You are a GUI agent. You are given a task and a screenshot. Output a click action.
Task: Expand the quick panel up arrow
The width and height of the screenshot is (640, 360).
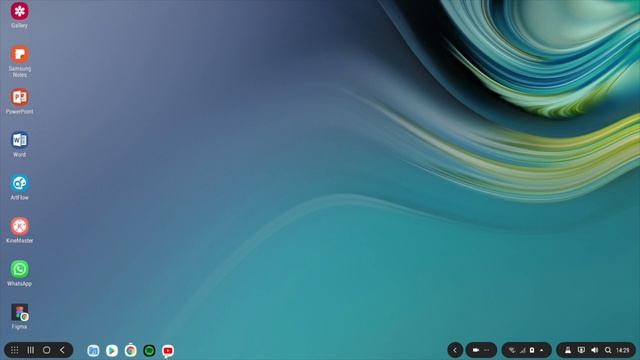[x=542, y=350]
